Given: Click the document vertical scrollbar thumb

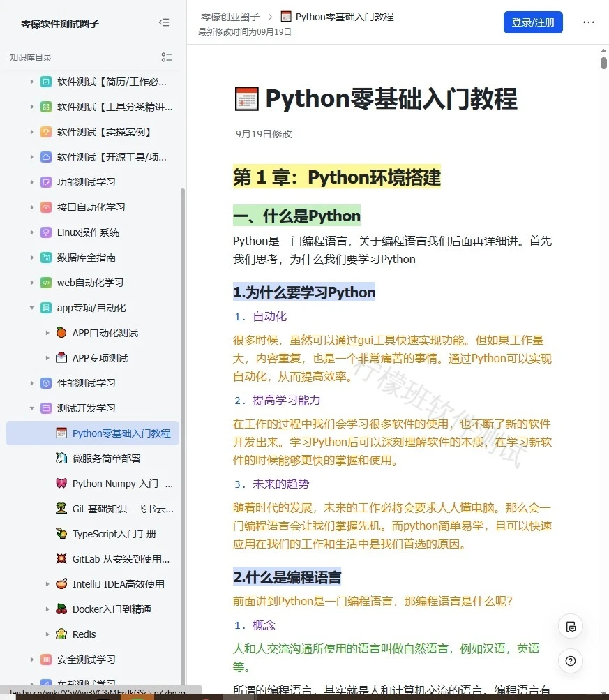Looking at the screenshot, I should coord(603,63).
